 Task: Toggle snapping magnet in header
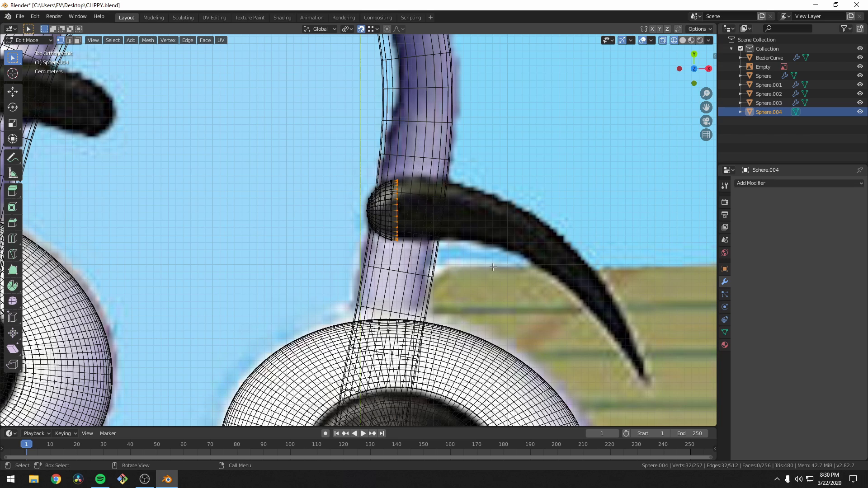tap(361, 29)
